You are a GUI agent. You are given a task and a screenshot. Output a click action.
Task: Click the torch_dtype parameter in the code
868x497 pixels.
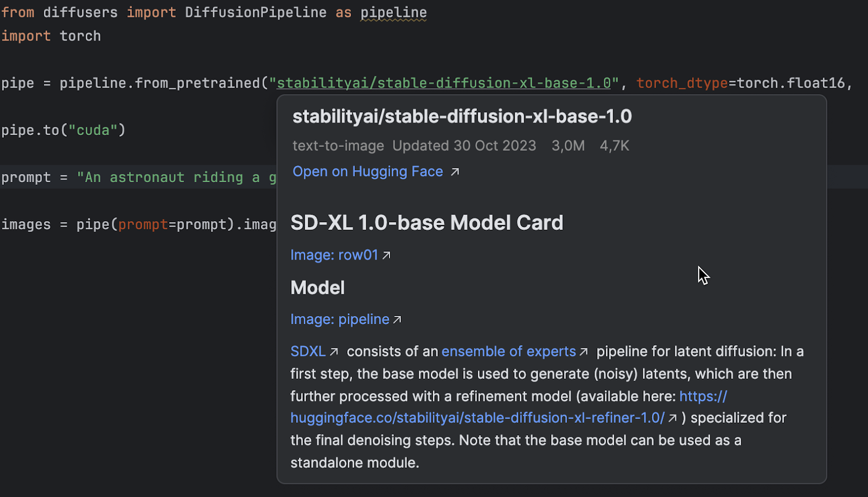682,83
